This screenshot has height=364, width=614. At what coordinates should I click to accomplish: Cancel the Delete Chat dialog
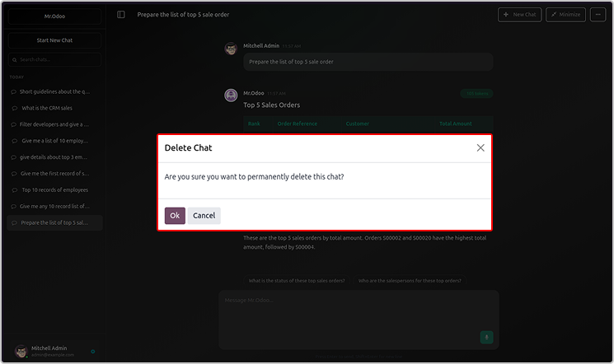point(204,216)
